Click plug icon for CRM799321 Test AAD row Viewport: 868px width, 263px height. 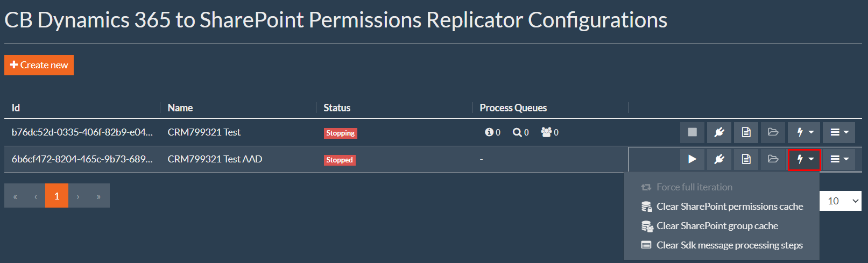tap(719, 159)
